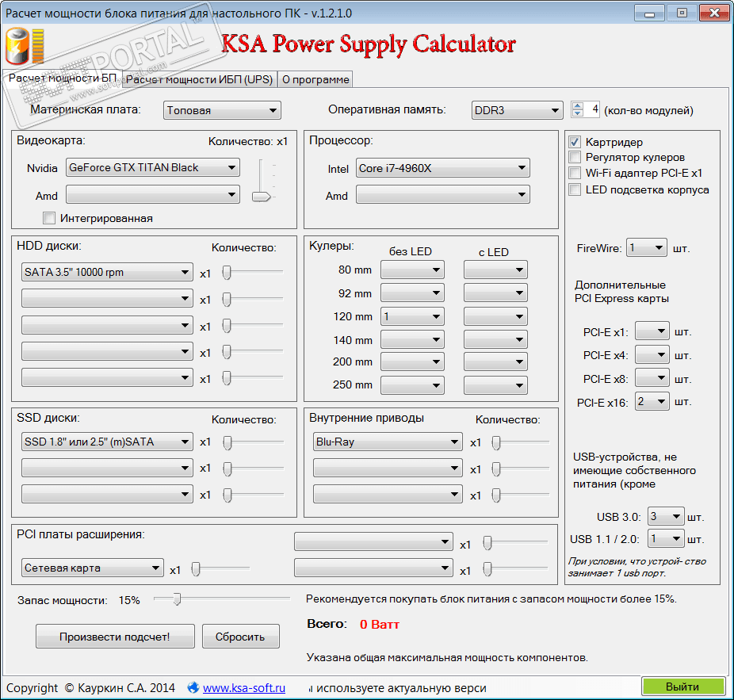Switch to the Расчет мощности ИБП (UPS) tab

point(200,79)
